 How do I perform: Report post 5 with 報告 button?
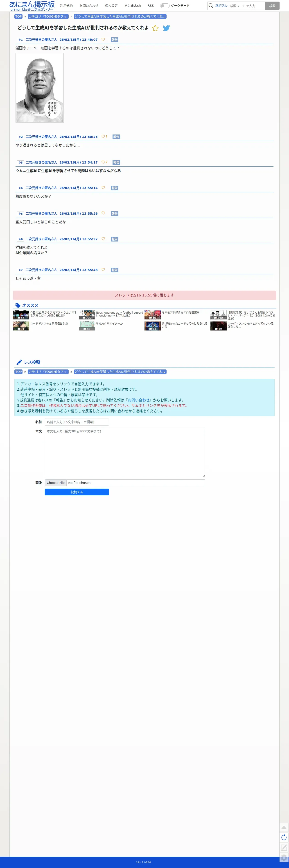[115, 214]
